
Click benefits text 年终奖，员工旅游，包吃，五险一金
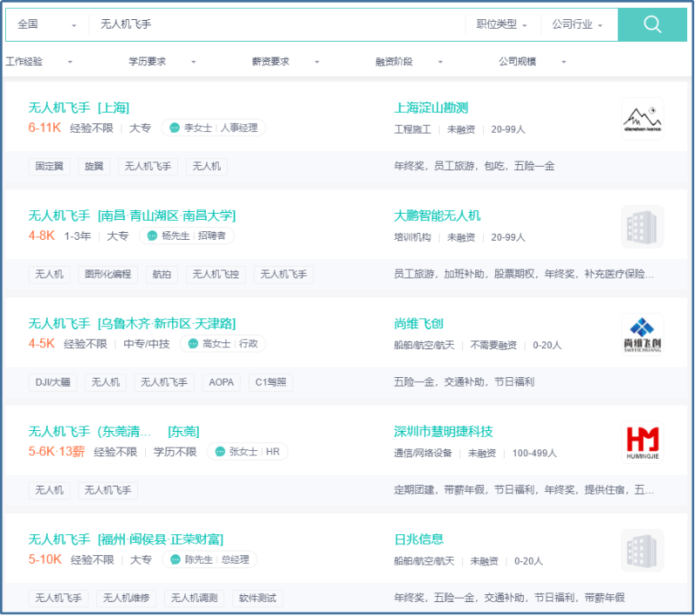(474, 167)
